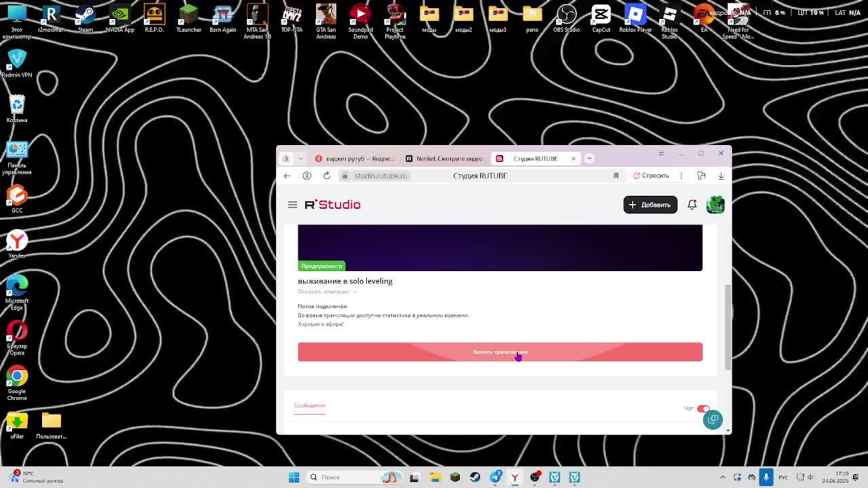Open the Microsoft Edge desktop shortcut

(17, 293)
